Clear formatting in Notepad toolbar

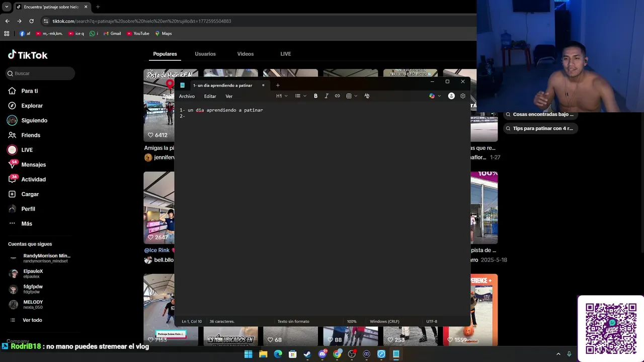(367, 96)
